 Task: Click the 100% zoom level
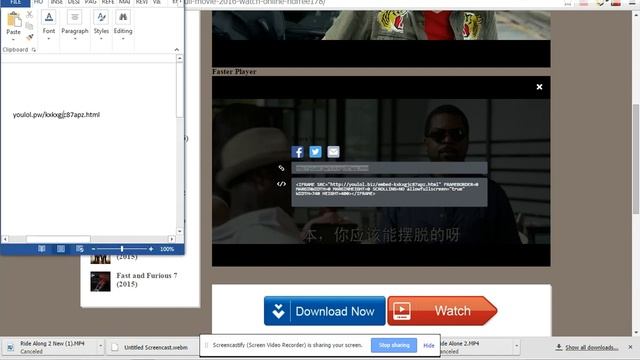pyautogui.click(x=167, y=249)
